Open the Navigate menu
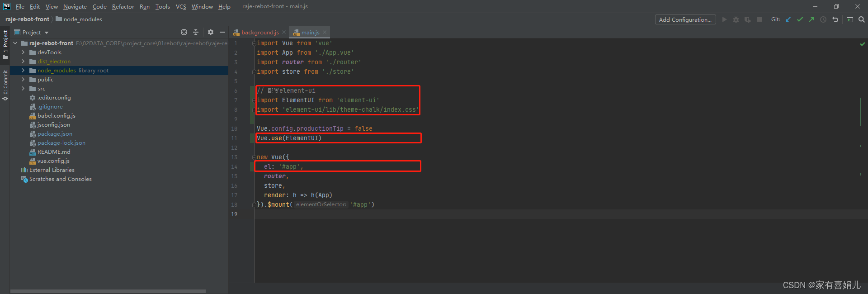Viewport: 868px width, 294px height. coord(75,6)
